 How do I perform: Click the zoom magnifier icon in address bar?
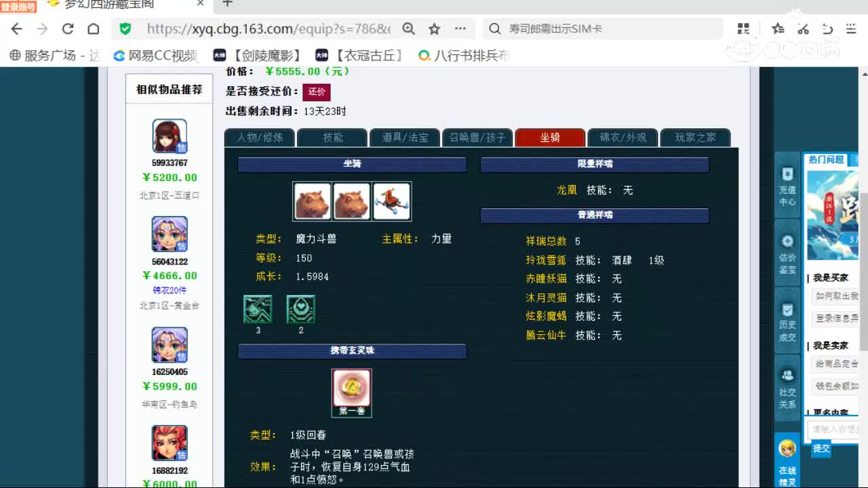(408, 28)
